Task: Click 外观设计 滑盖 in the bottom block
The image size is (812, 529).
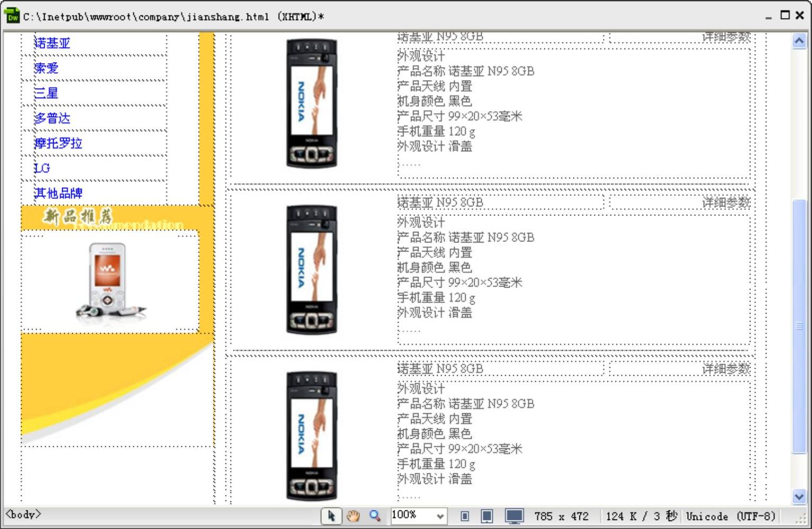Action: point(434,479)
